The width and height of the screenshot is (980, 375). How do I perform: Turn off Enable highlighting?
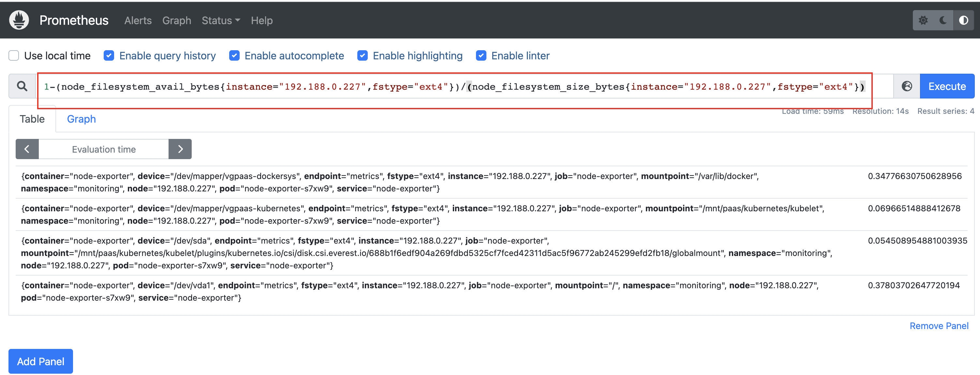(x=363, y=55)
